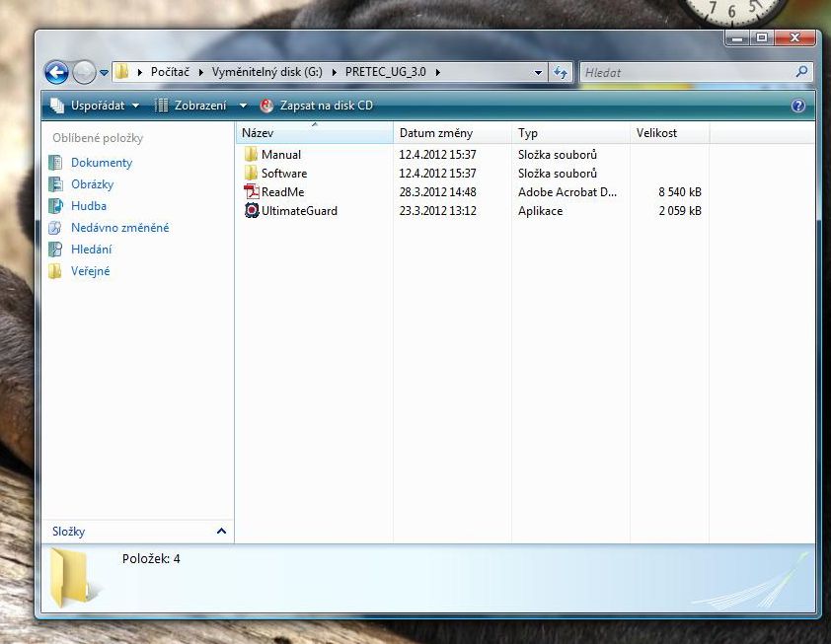The image size is (831, 644).
Task: Open address bar history dropdown
Action: 538,73
